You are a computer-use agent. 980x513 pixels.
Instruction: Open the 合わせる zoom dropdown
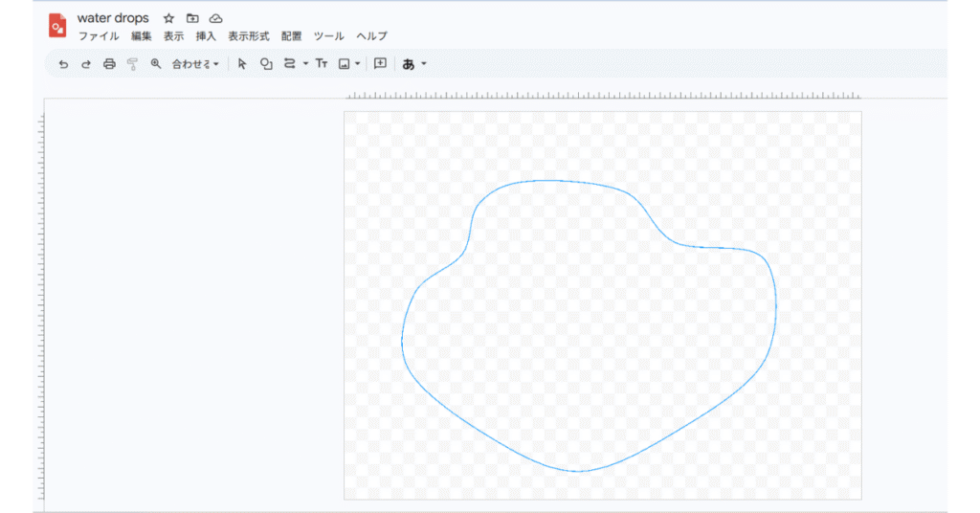(195, 64)
